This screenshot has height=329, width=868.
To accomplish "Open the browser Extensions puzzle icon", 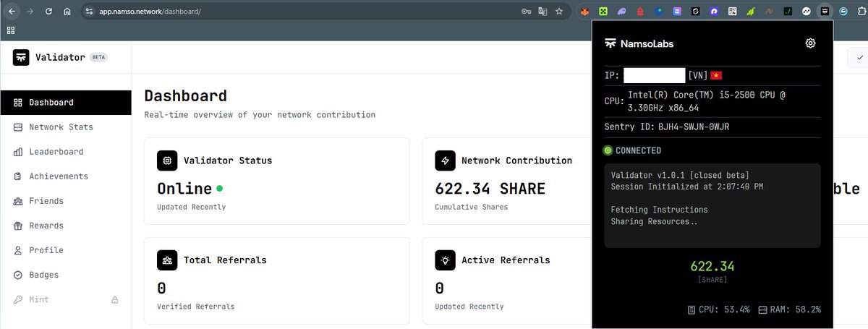I will click(861, 12).
